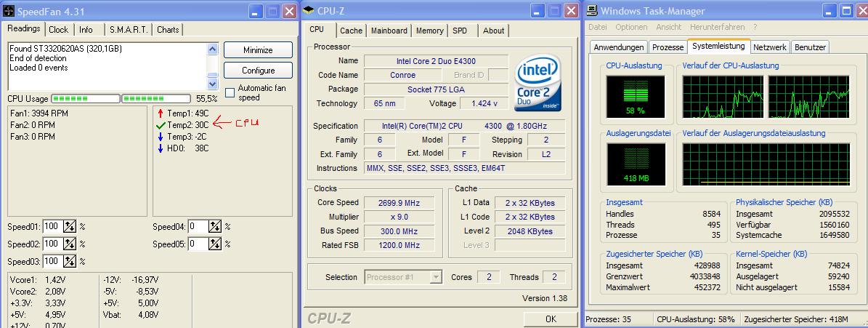Click the Auslagerungsdatei 418 MB gauge
Image resolution: width=868 pixels, height=328 pixels.
(636, 164)
